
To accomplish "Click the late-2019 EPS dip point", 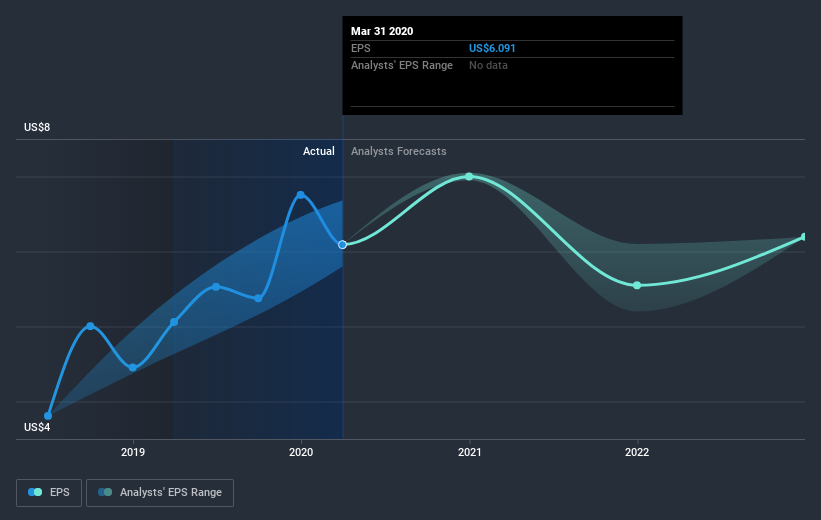I will pos(258,298).
